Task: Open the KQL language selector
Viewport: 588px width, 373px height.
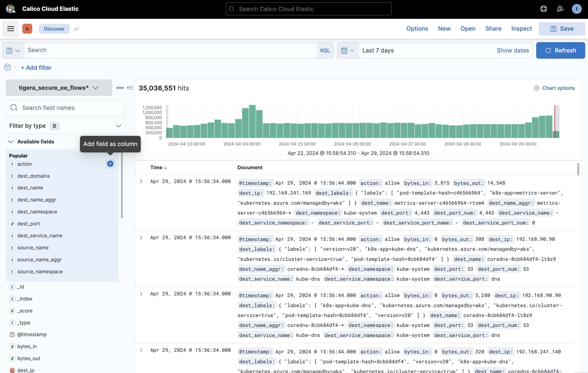Action: [x=325, y=50]
